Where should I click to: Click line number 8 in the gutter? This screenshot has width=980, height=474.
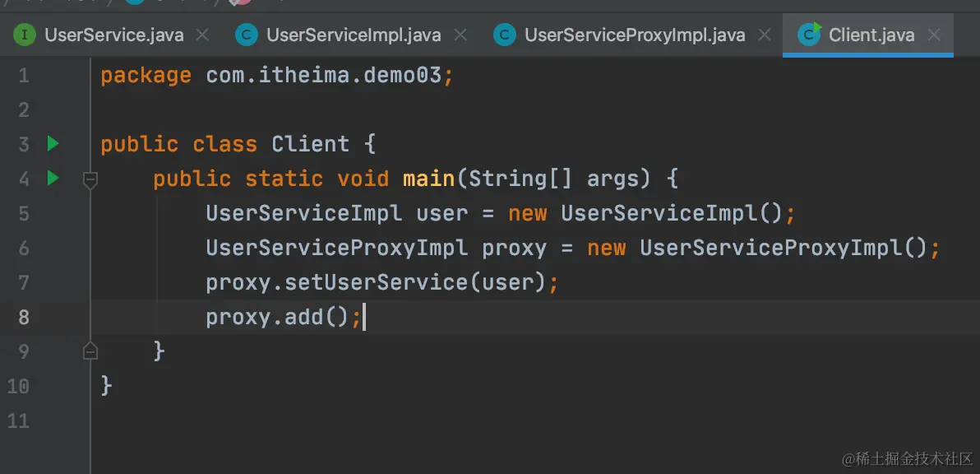tap(24, 317)
